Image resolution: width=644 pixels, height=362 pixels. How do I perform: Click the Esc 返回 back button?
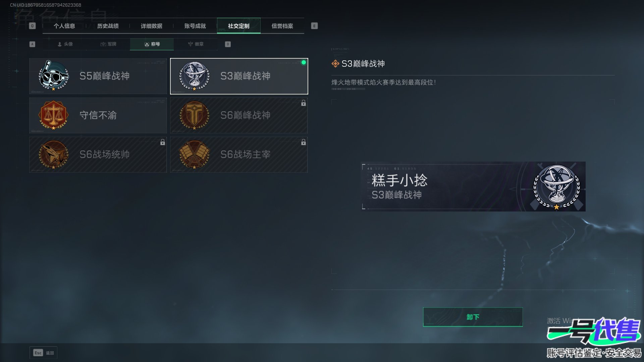43,353
